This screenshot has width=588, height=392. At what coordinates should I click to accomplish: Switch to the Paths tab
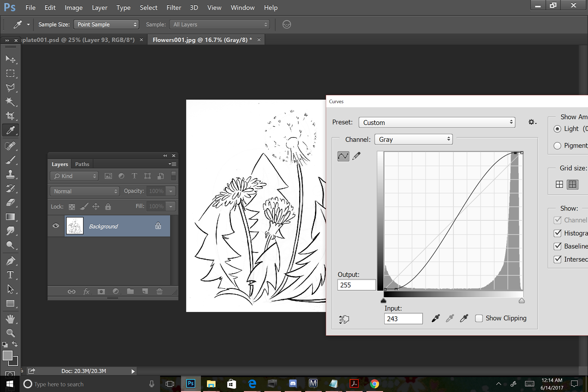click(82, 164)
